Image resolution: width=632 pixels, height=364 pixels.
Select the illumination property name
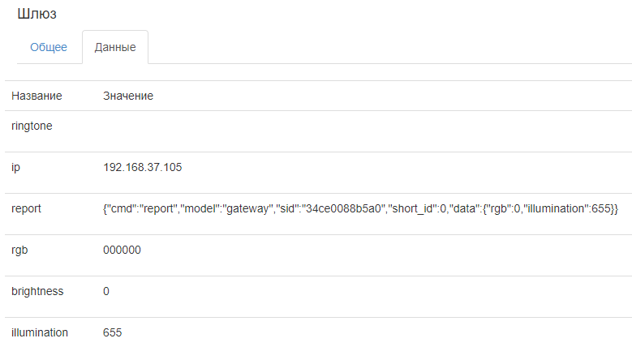[x=40, y=332]
